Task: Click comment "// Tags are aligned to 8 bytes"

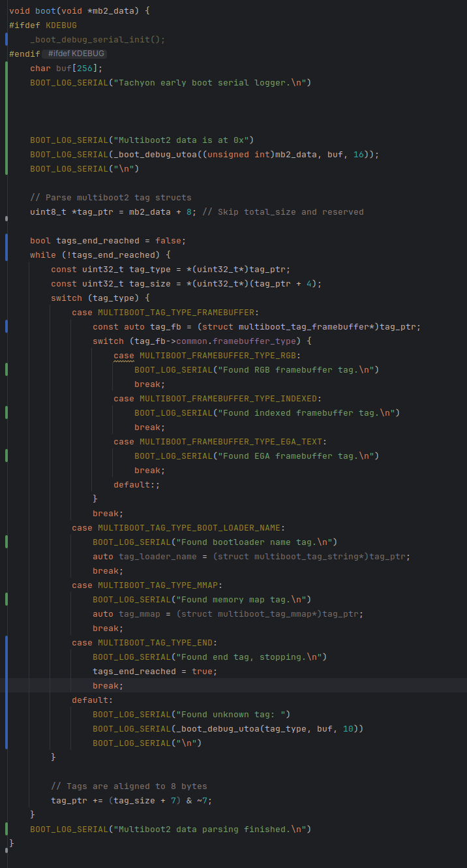Action: click(x=129, y=786)
